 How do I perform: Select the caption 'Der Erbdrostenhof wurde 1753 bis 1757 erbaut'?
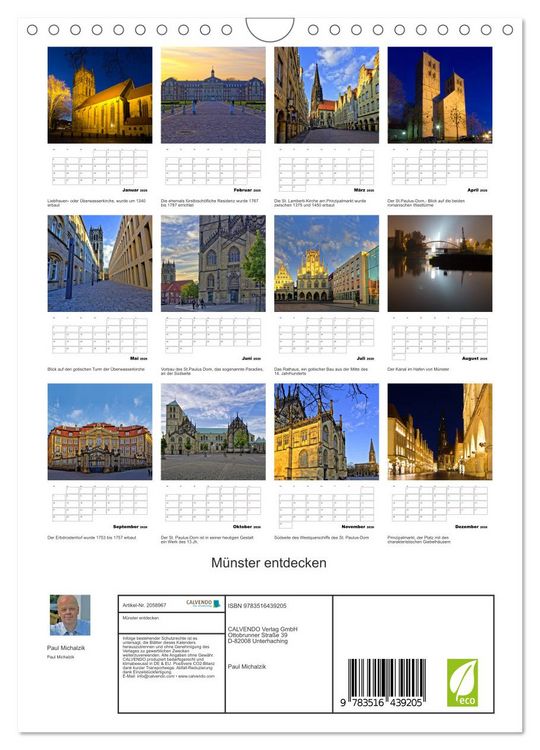[x=92, y=538]
